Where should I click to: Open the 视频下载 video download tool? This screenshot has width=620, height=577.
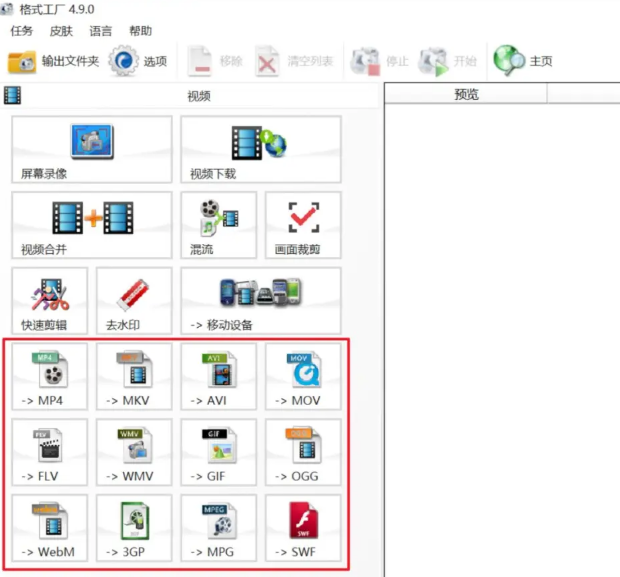260,149
